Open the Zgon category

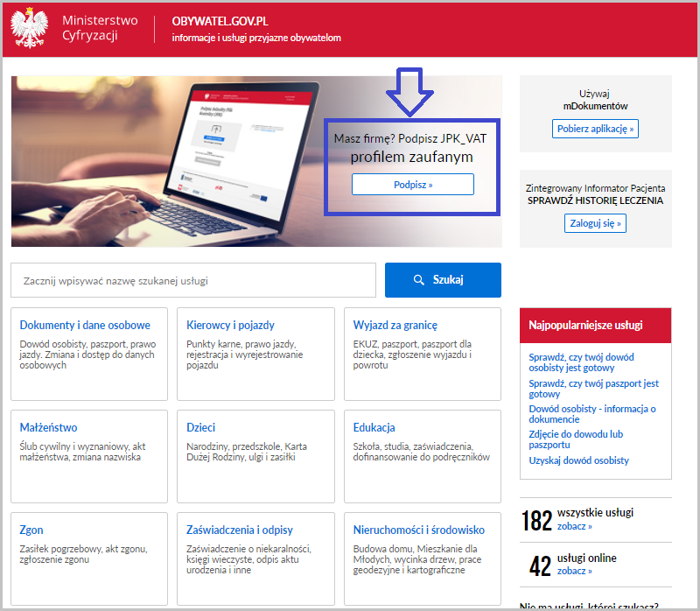[31, 529]
